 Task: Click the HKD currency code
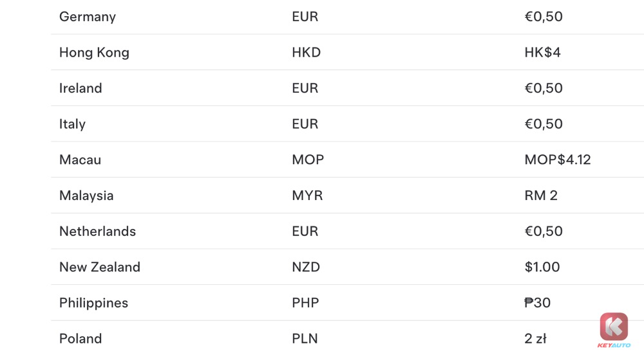coord(306,53)
